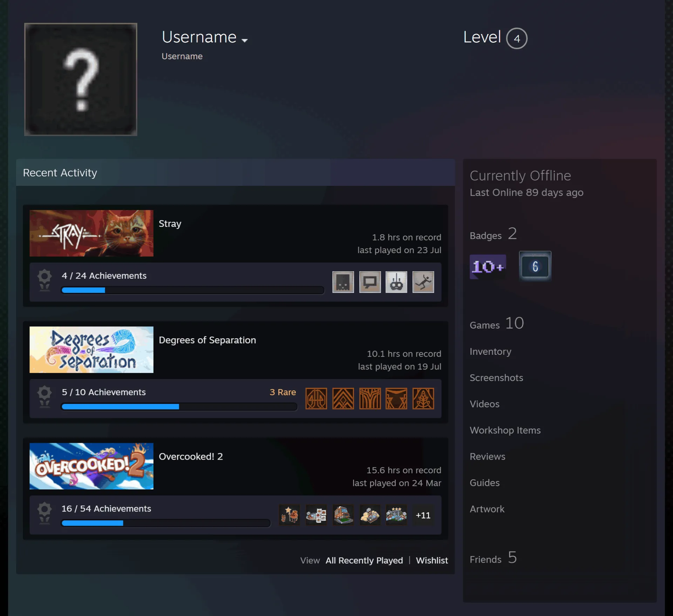Open the profile avatar question mark image
673x616 pixels.
pyautogui.click(x=81, y=79)
